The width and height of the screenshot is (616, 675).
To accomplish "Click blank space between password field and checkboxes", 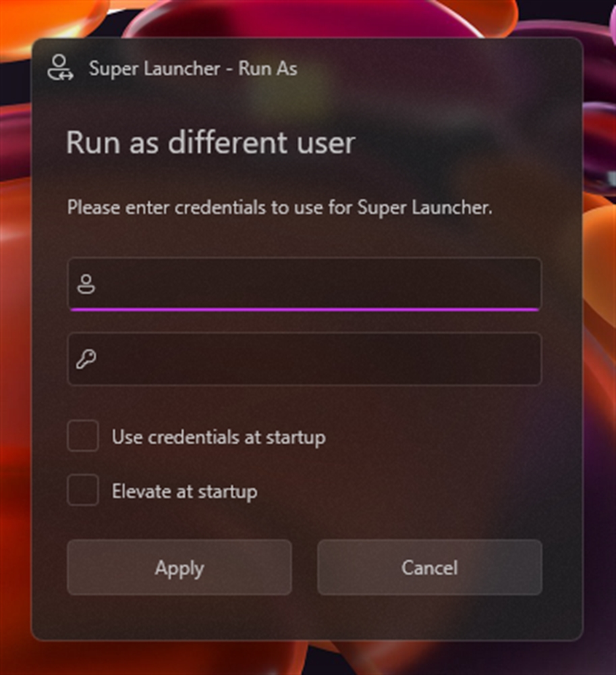I will [304, 402].
